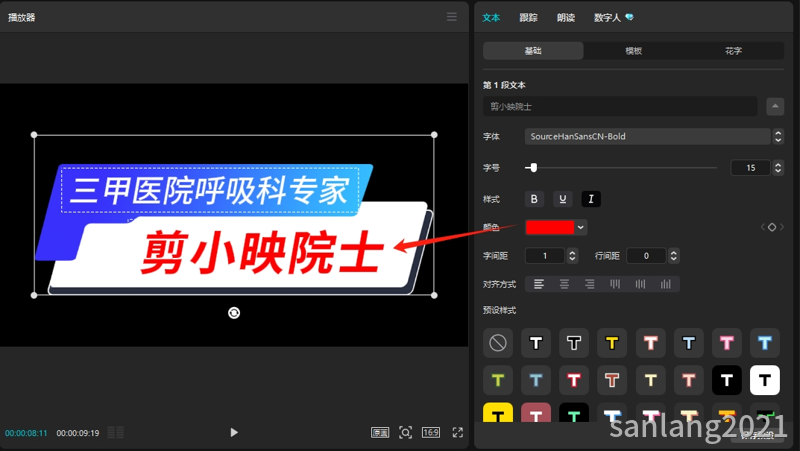
Task: Switch to the 跟踪 tab
Action: point(529,17)
